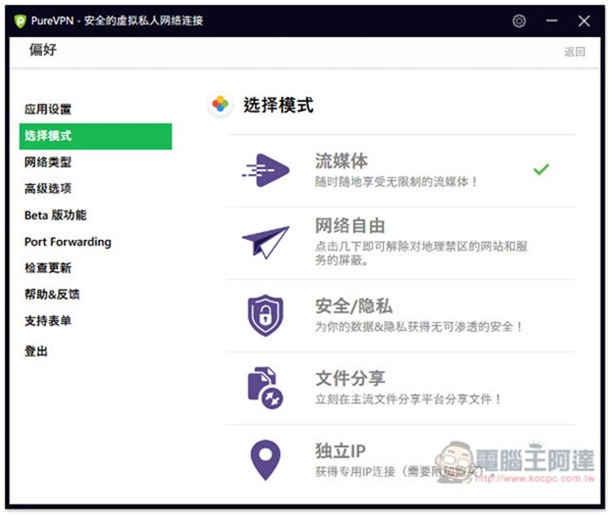The height and width of the screenshot is (515, 610).
Task: Click the 文件分享 file sharing icon
Action: click(x=265, y=388)
